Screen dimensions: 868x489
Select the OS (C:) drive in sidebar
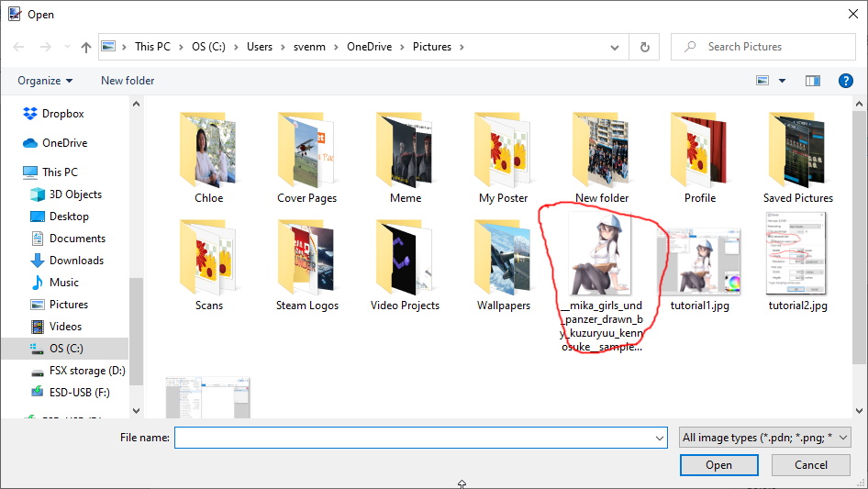click(64, 349)
